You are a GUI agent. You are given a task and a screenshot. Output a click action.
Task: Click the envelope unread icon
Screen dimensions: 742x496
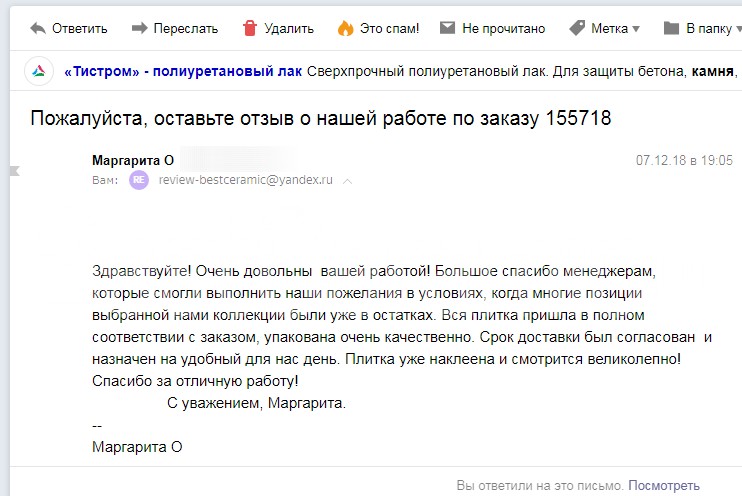(x=447, y=28)
